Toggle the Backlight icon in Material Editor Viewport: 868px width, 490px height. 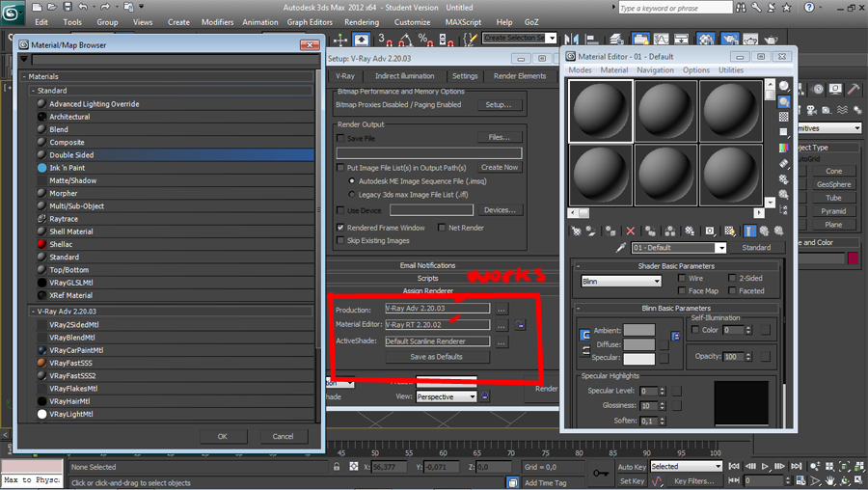(x=784, y=101)
